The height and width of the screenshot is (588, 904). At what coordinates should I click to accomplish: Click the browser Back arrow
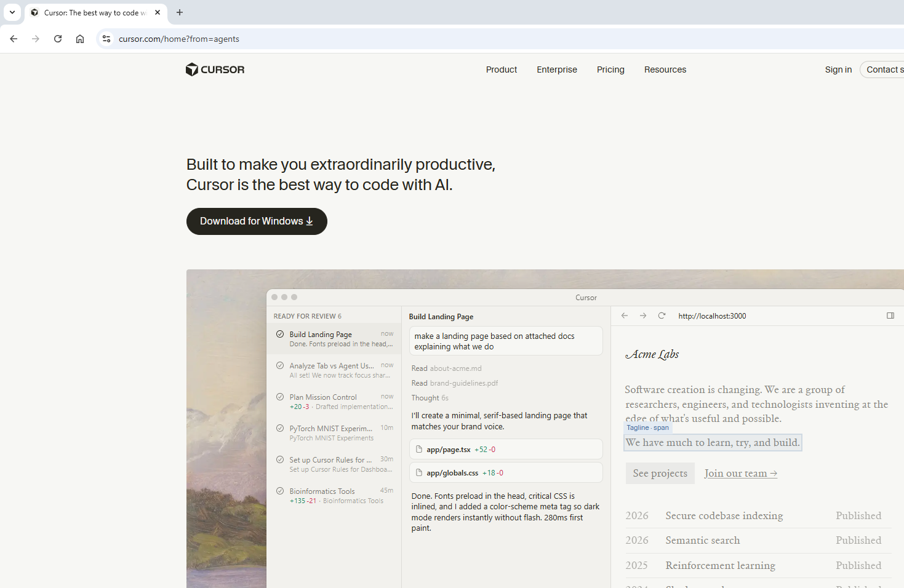[14, 39]
